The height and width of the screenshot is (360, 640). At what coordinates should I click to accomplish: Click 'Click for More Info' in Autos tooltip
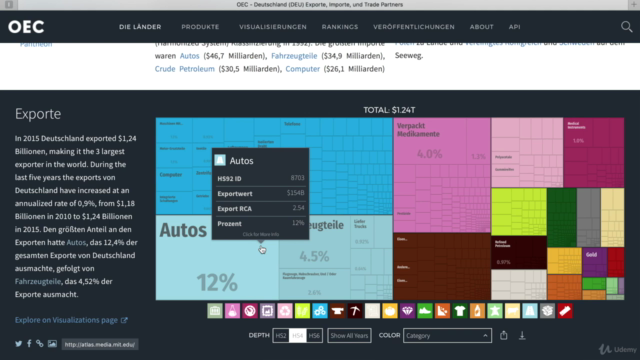point(261,234)
